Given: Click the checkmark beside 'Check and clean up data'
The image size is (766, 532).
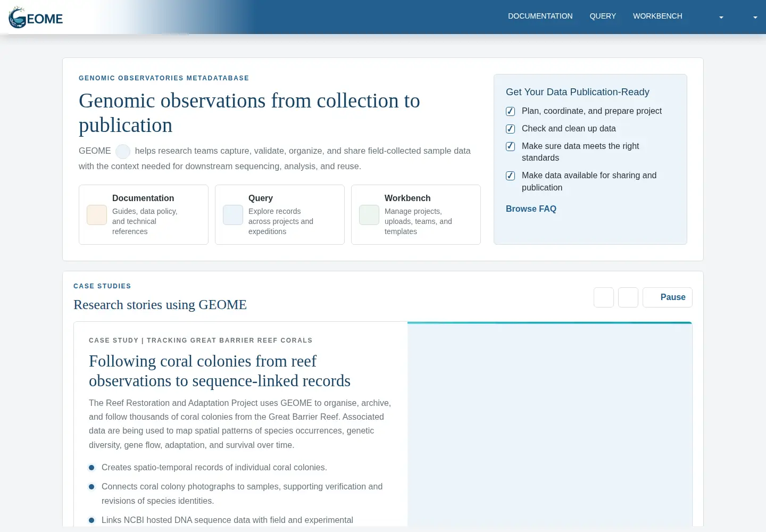Looking at the screenshot, I should [510, 129].
